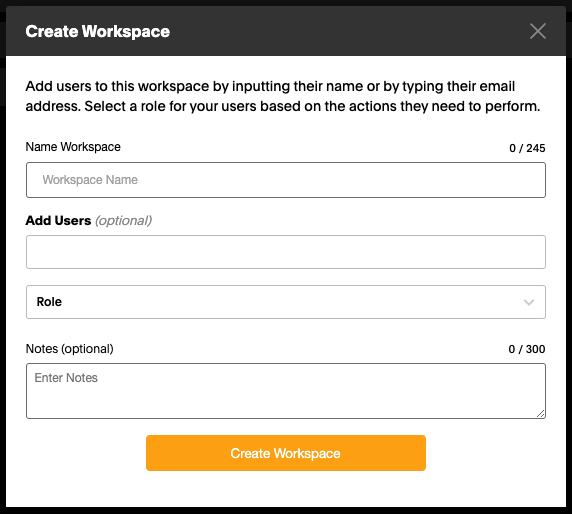This screenshot has width=572, height=514.
Task: Focus the Add Users input box
Action: 286,252
